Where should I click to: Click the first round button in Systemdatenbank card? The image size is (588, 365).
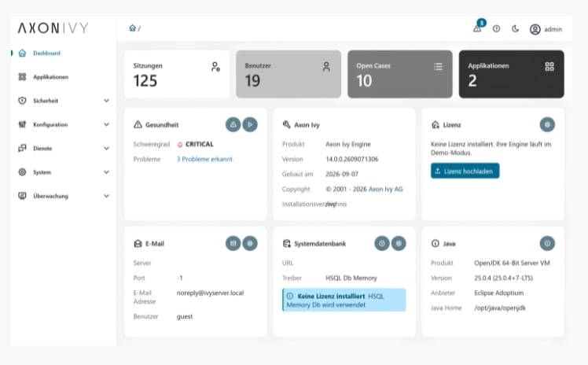(x=382, y=243)
